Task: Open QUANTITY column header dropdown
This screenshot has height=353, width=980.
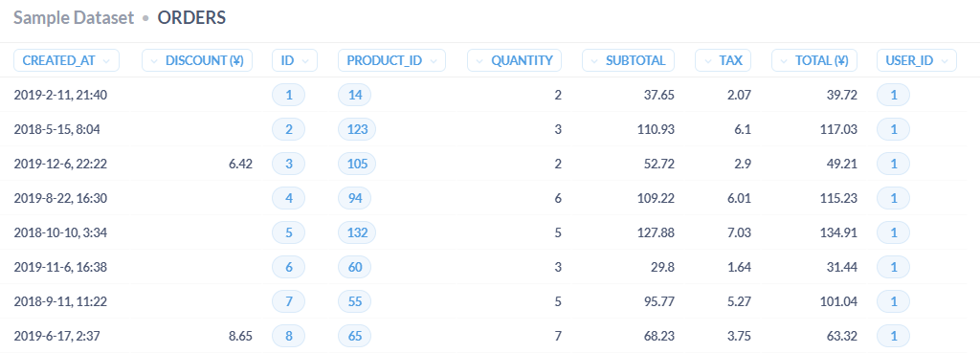Action: 514,60
